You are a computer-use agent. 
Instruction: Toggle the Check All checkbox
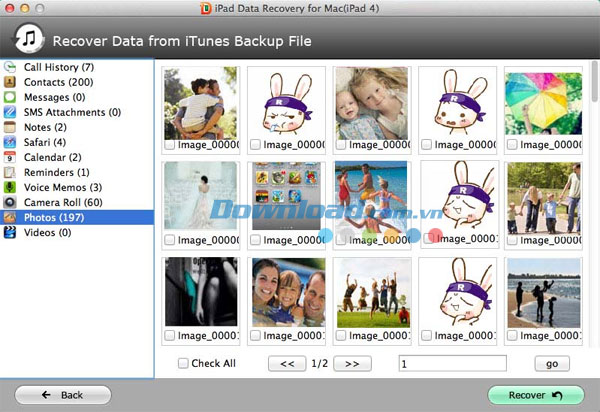click(x=183, y=363)
